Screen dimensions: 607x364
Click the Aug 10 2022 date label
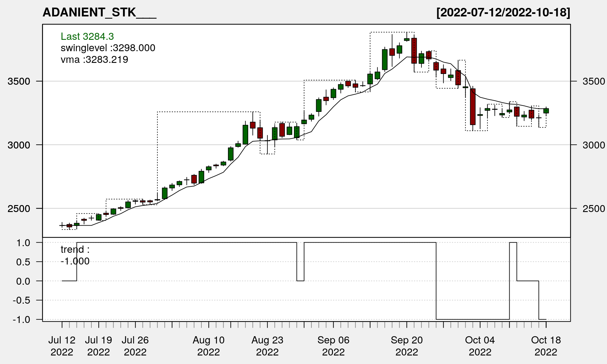click(x=209, y=346)
